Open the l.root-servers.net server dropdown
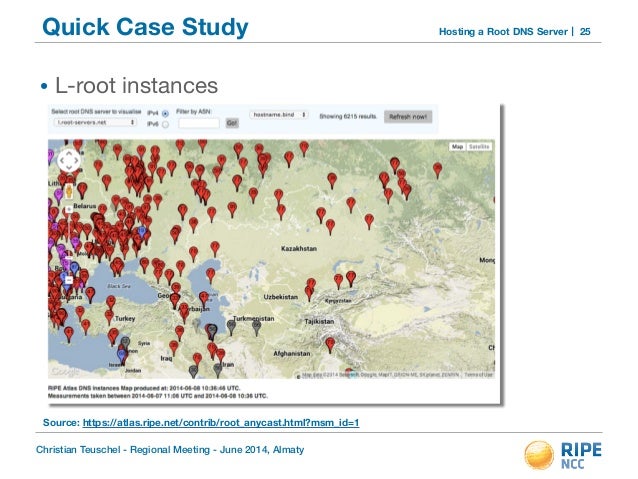The width and height of the screenshot is (638, 479). (x=94, y=124)
